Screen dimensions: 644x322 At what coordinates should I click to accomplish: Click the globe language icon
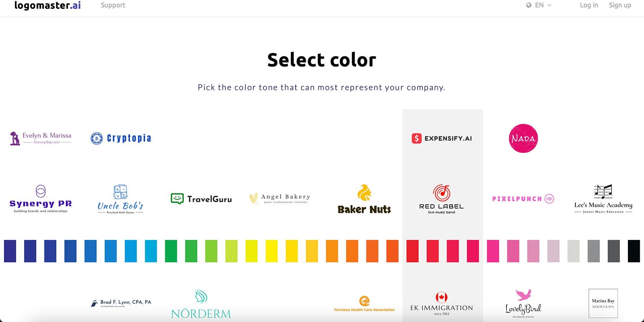[x=529, y=5]
